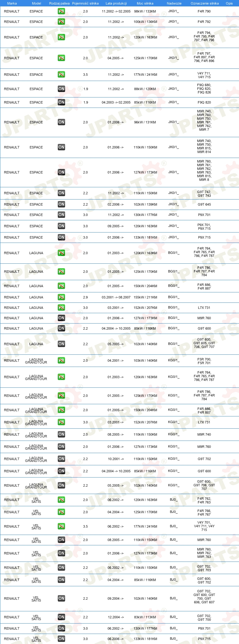
Task: Click the G9T 645 engine code cell
Action: click(204, 204)
